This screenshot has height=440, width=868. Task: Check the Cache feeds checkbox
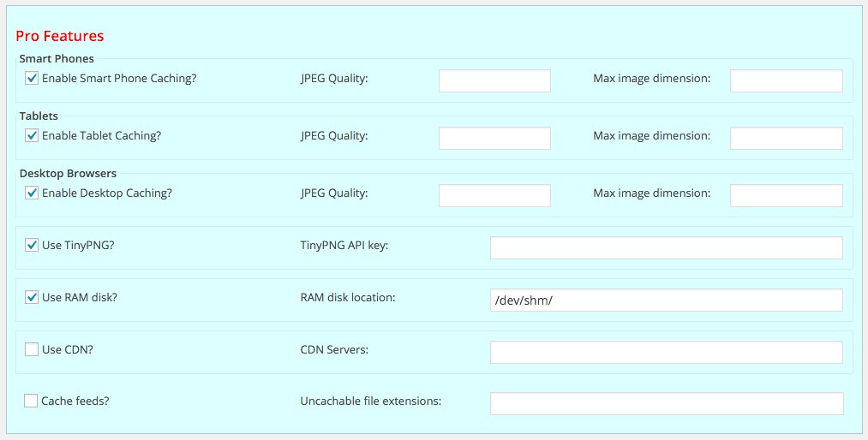tap(31, 401)
